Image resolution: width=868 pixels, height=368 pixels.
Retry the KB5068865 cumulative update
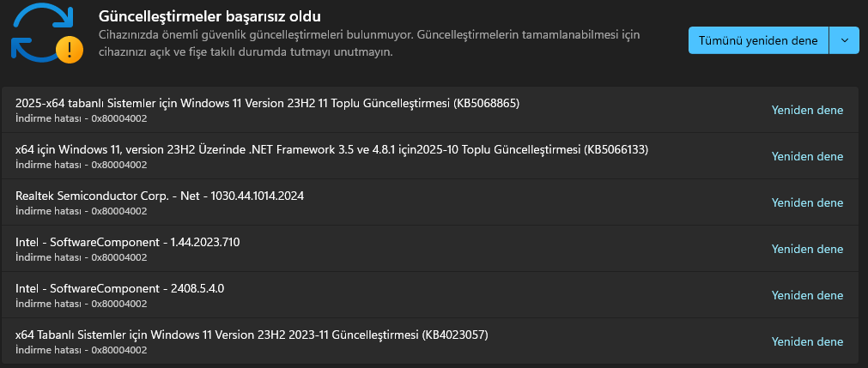pos(807,110)
